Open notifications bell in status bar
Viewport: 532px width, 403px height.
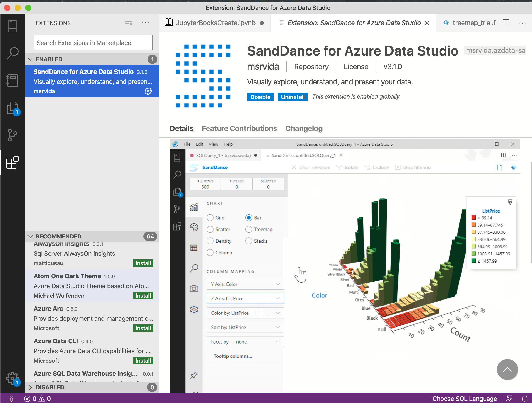[x=525, y=399]
